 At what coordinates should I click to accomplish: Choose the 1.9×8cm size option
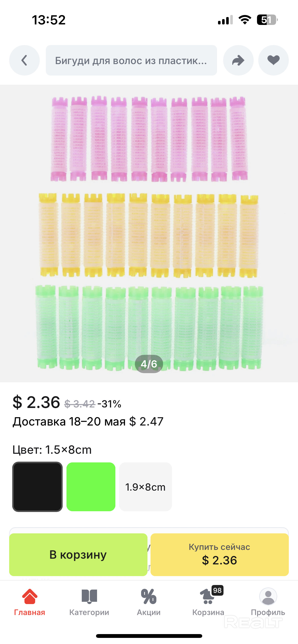145,487
